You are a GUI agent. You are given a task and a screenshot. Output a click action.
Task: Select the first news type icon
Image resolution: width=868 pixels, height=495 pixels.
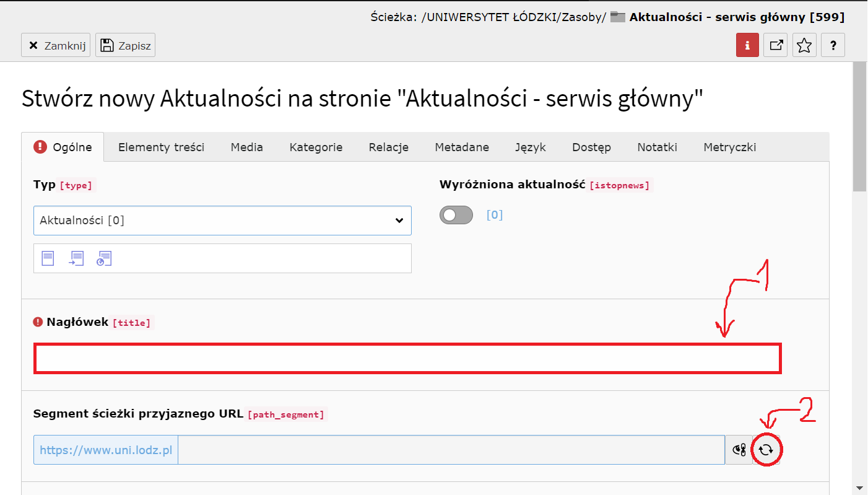[48, 258]
